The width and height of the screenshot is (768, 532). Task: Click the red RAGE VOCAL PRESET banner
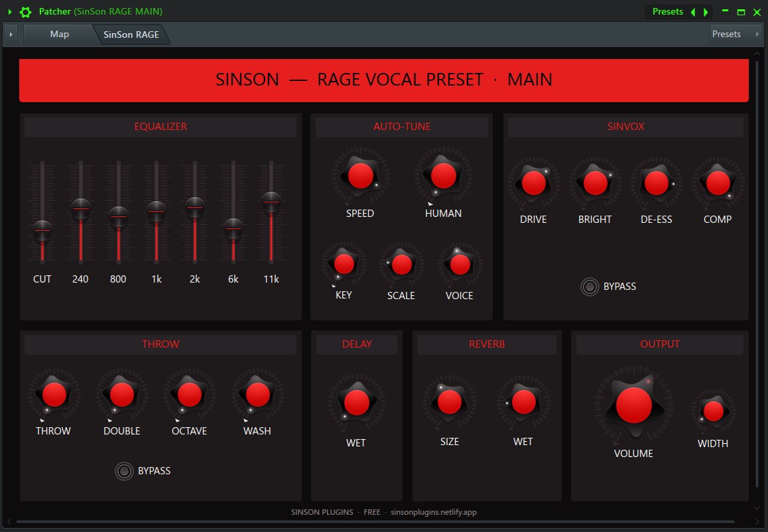click(384, 80)
